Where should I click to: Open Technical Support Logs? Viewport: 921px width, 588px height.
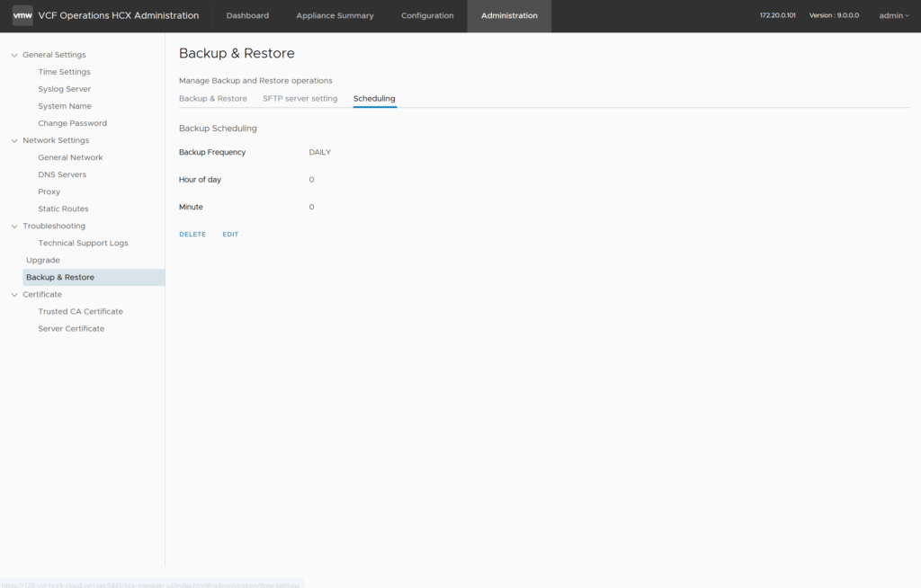coord(83,243)
